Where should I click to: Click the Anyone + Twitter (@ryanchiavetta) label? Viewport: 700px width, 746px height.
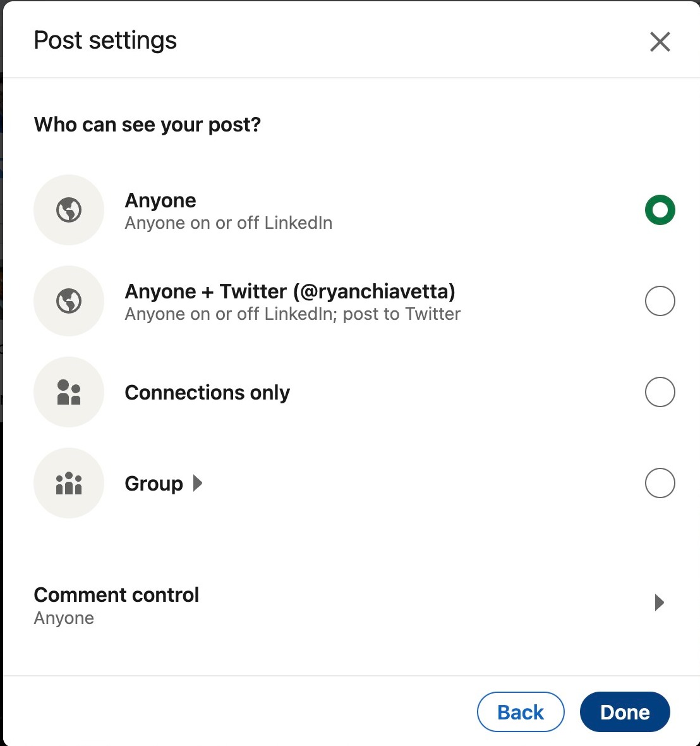pos(290,291)
